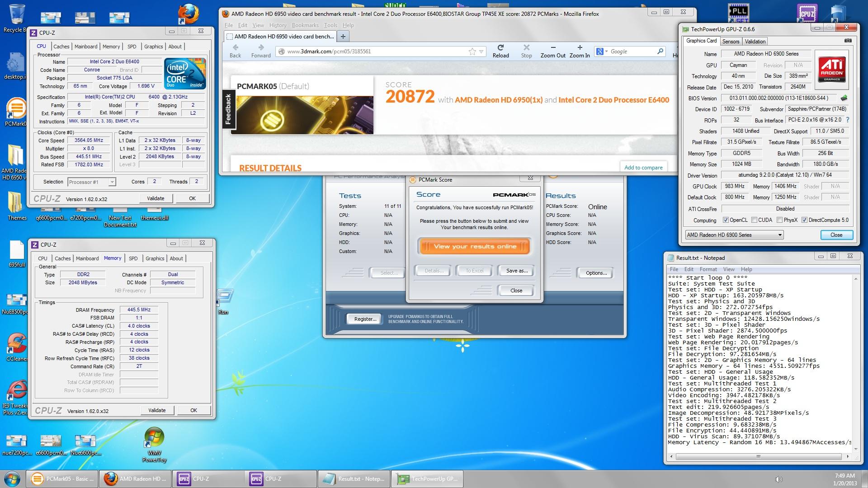Viewport: 868px width, 488px height.
Task: Click the volume speaker icon in system tray
Action: pos(778,479)
